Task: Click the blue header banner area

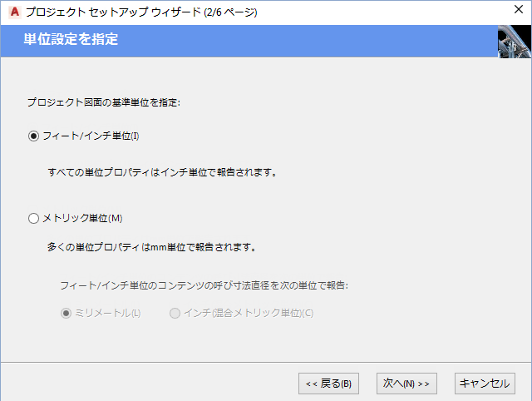Action: tap(291, 40)
